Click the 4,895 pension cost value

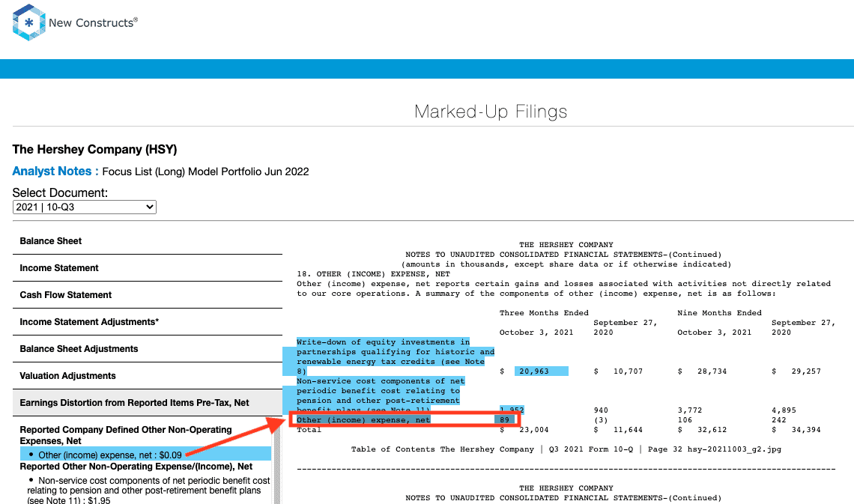click(x=784, y=410)
